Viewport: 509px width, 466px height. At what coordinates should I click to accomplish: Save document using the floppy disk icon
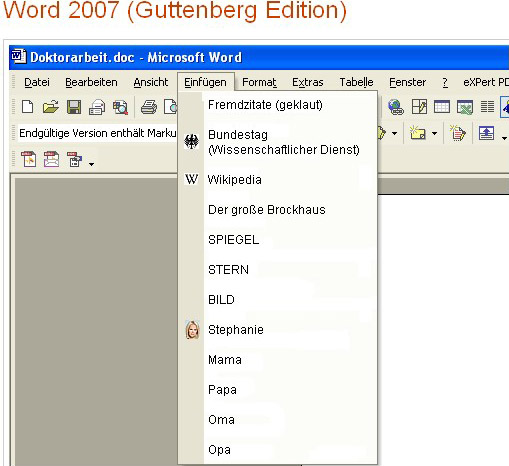point(74,107)
